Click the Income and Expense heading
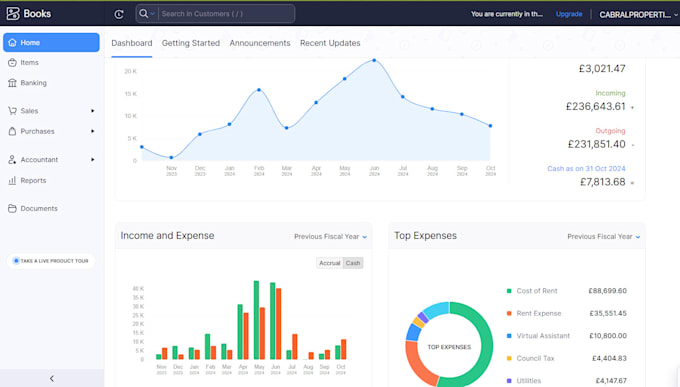The height and width of the screenshot is (387, 680). pyautogui.click(x=167, y=236)
